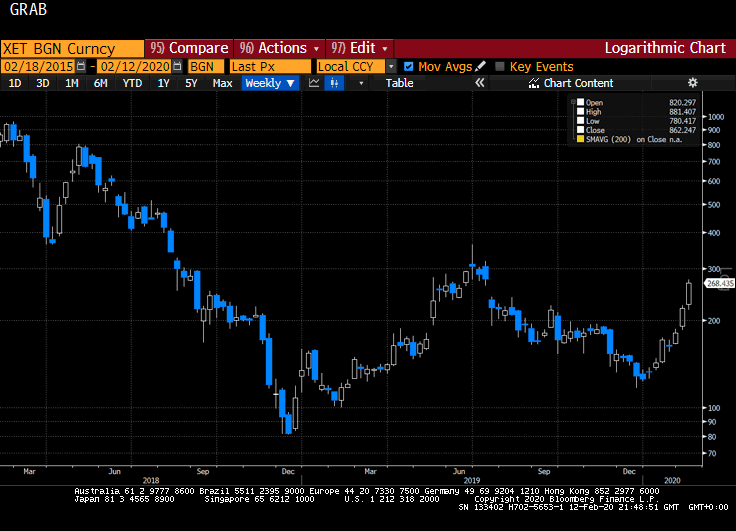Open the start date calendar picker

pos(81,67)
